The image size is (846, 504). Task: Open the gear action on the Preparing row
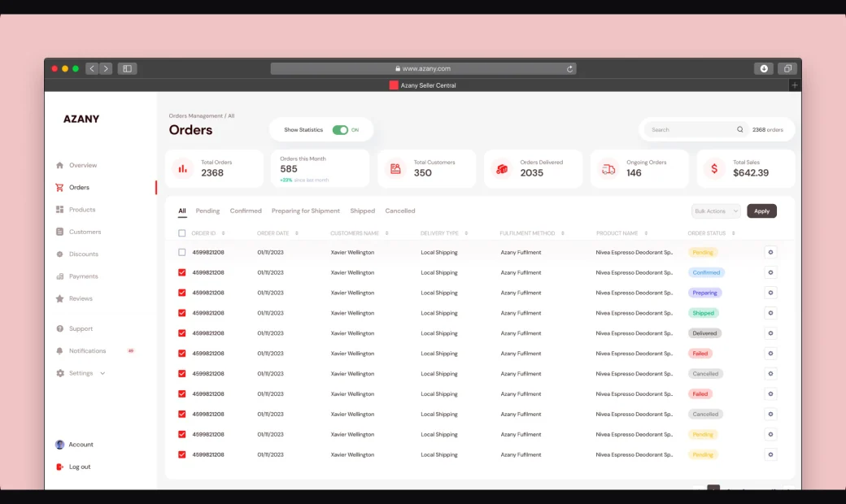click(x=770, y=293)
